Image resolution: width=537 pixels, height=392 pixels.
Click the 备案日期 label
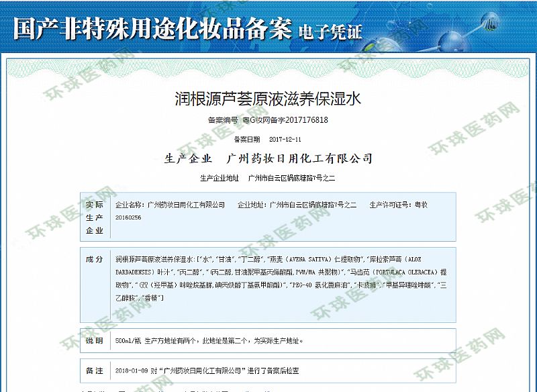pyautogui.click(x=246, y=140)
